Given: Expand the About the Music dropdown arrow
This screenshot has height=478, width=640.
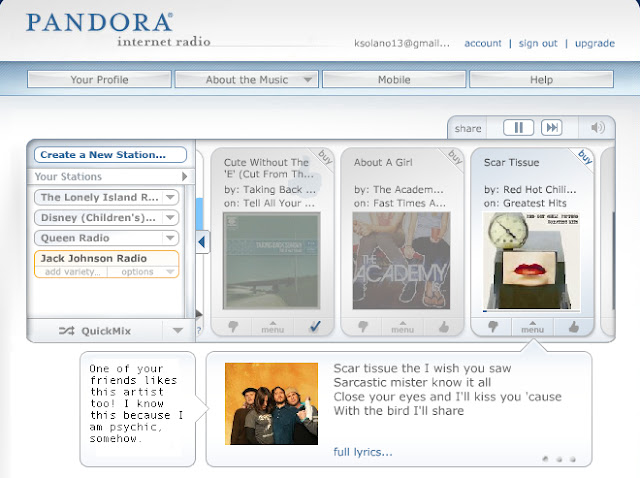Looking at the screenshot, I should [308, 80].
